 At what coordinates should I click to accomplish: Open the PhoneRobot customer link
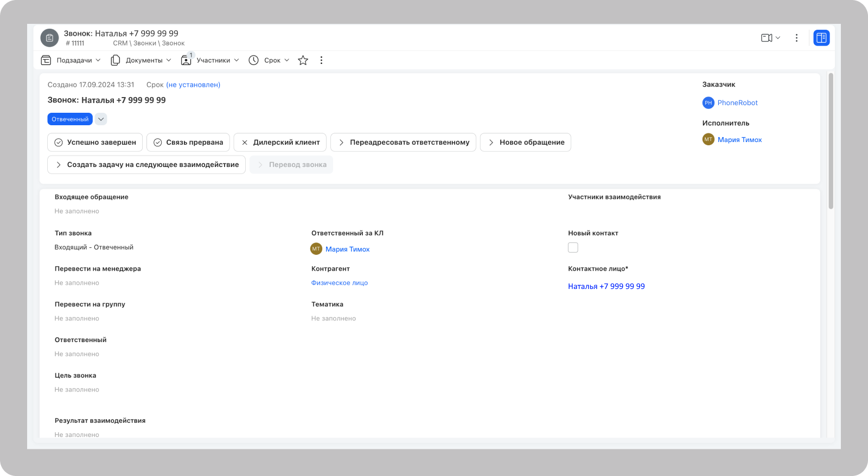[737, 102]
